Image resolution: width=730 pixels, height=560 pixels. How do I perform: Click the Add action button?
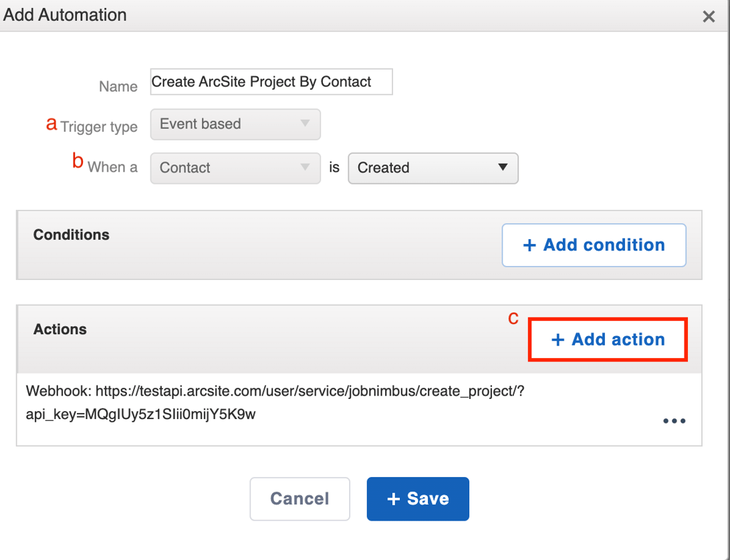(607, 339)
